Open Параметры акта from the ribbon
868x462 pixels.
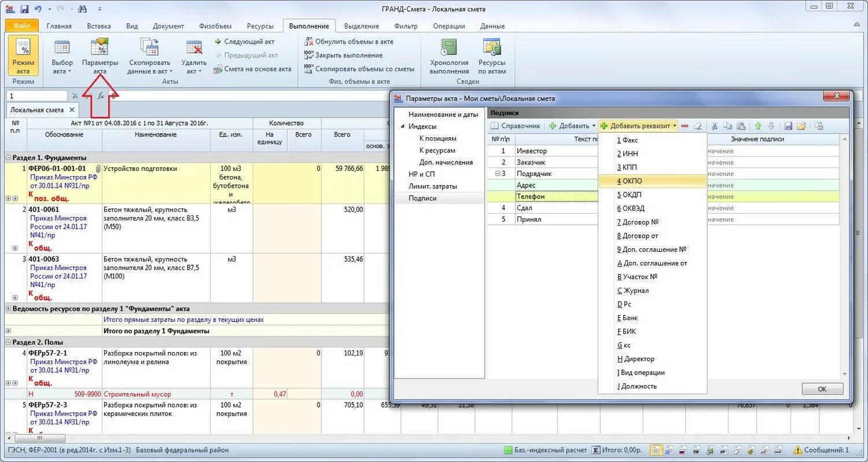pyautogui.click(x=100, y=56)
